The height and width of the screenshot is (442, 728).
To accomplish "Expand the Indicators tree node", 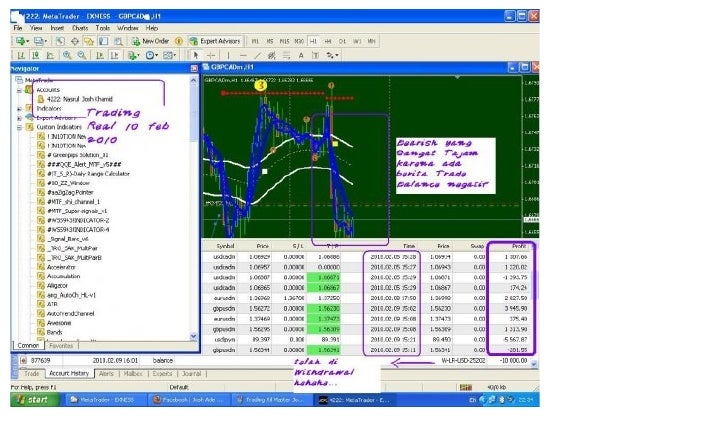I will pyautogui.click(x=19, y=108).
